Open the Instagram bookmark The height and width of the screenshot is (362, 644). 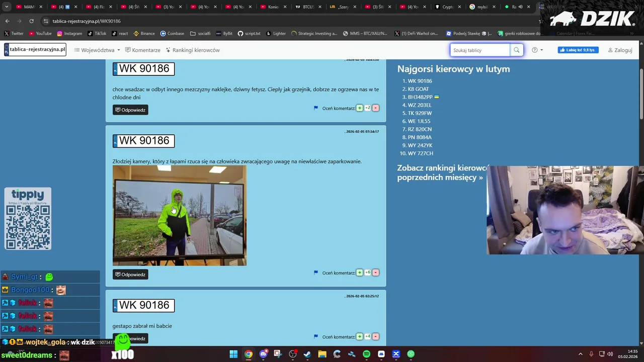click(69, 33)
